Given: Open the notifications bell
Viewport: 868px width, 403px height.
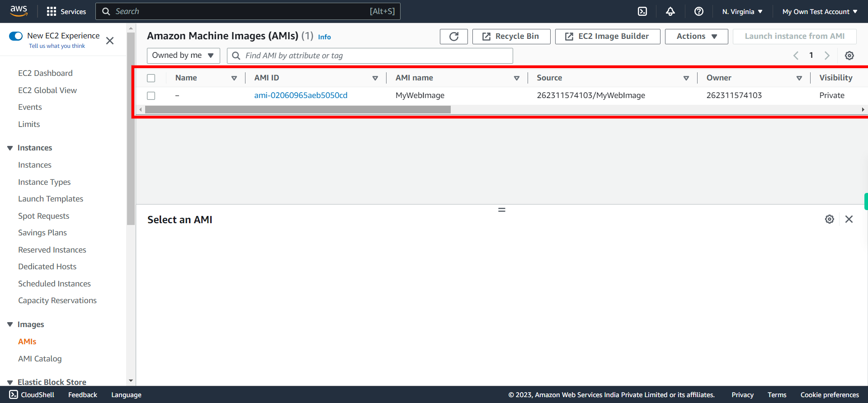Looking at the screenshot, I should (670, 11).
